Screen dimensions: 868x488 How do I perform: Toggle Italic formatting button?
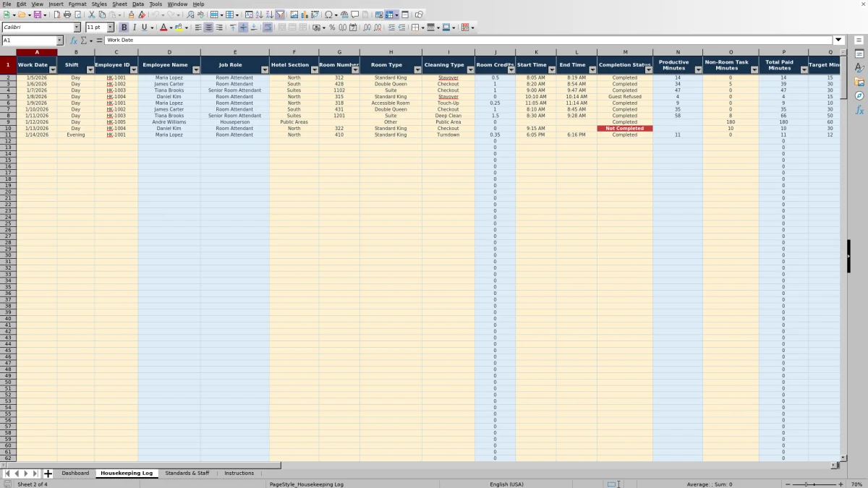point(134,27)
